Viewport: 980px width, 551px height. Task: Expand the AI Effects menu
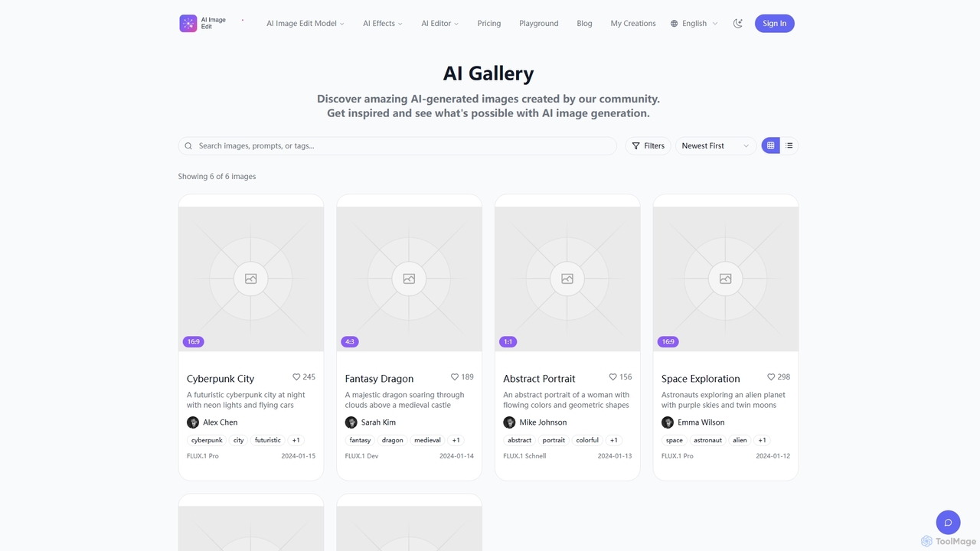point(383,24)
